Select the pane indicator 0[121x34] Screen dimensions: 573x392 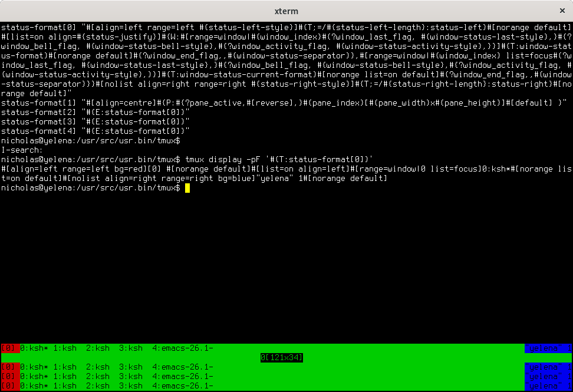281,357
